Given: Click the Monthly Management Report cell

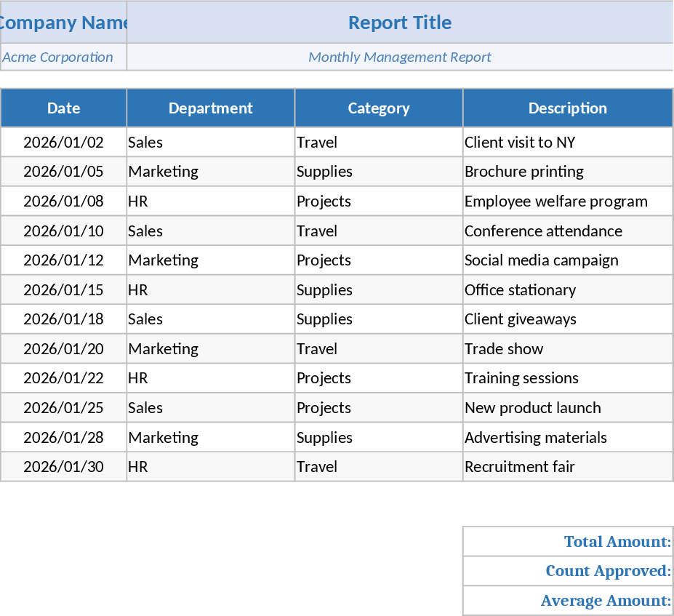Looking at the screenshot, I should pos(400,57).
